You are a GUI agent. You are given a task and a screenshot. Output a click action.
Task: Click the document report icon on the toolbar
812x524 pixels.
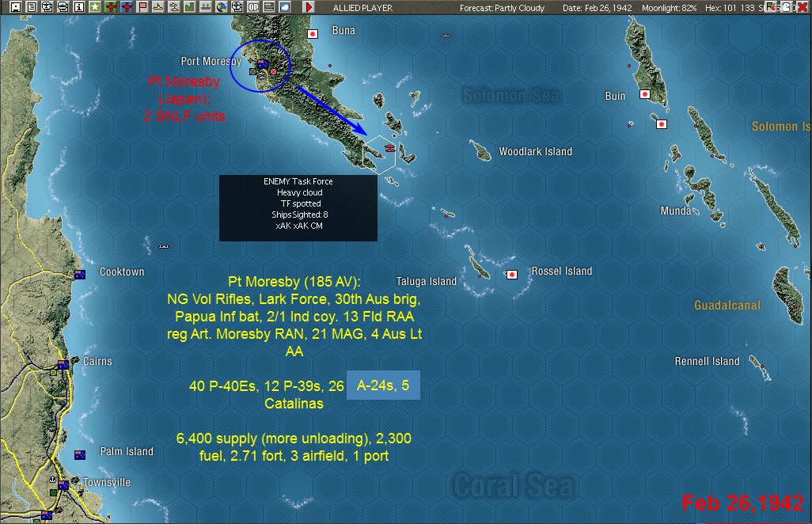point(31,8)
